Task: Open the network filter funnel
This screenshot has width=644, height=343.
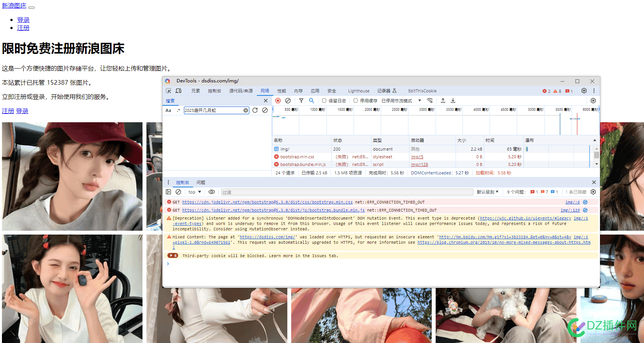Action: [302, 100]
